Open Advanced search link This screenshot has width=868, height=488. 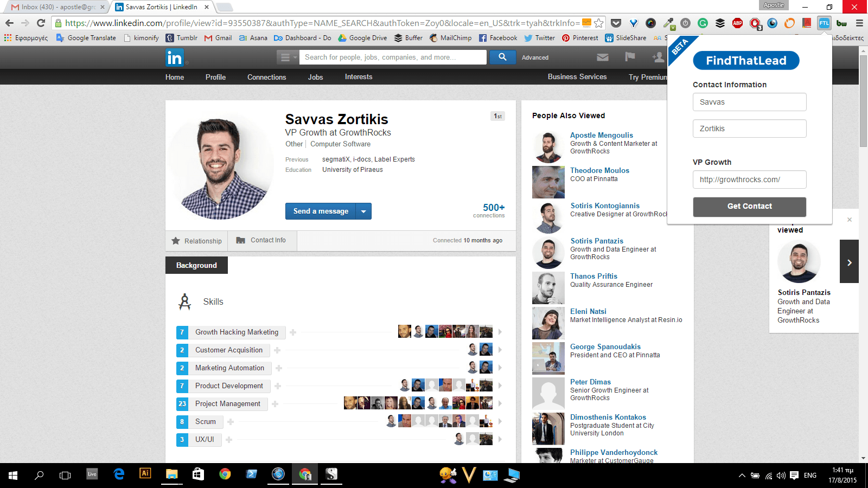point(535,57)
